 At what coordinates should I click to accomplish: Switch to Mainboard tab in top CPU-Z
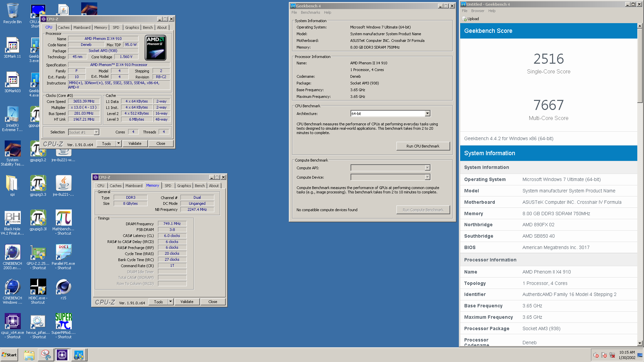(82, 27)
